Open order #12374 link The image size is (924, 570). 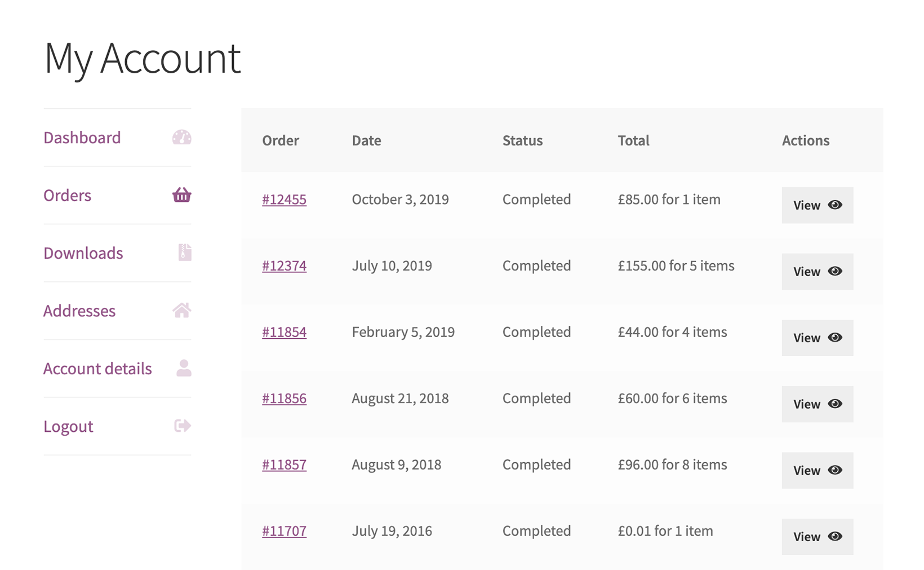coord(284,266)
